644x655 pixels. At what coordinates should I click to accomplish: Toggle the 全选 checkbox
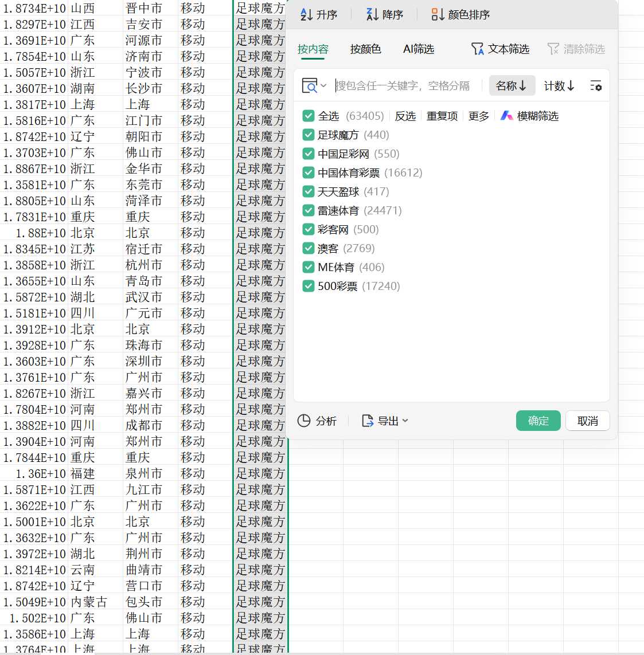tap(309, 116)
